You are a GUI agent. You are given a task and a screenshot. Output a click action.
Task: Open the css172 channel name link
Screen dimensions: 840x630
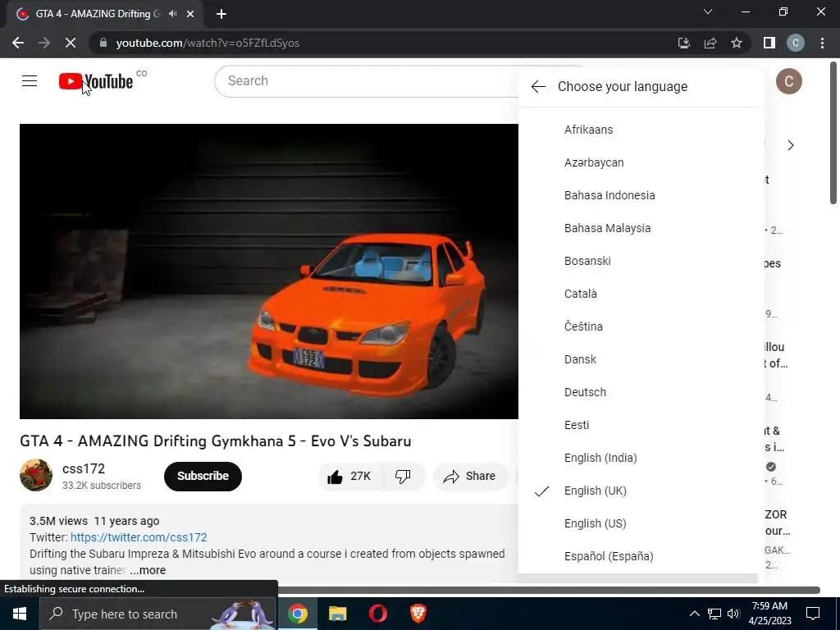click(x=84, y=468)
